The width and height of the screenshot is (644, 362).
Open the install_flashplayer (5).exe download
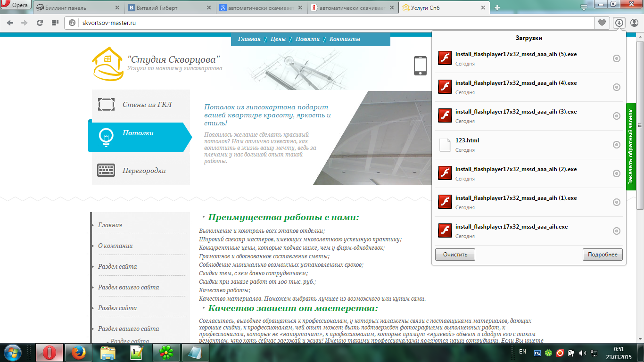click(528, 58)
